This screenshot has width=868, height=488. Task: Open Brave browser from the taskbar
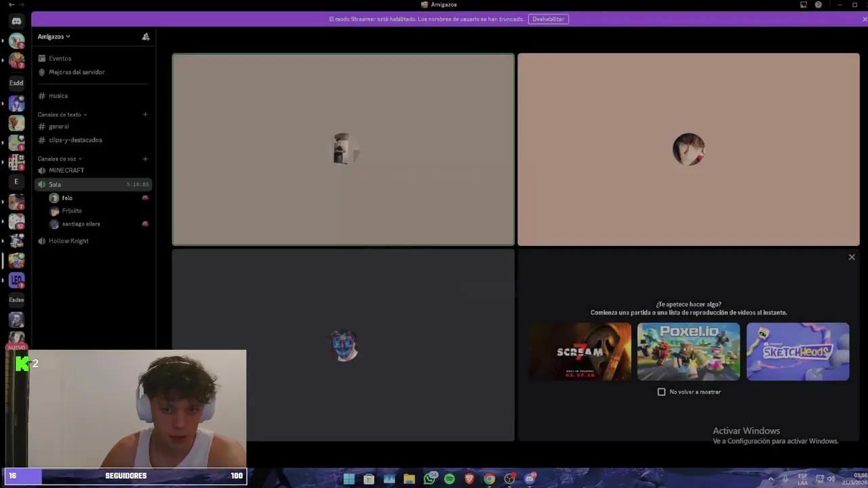point(469,479)
